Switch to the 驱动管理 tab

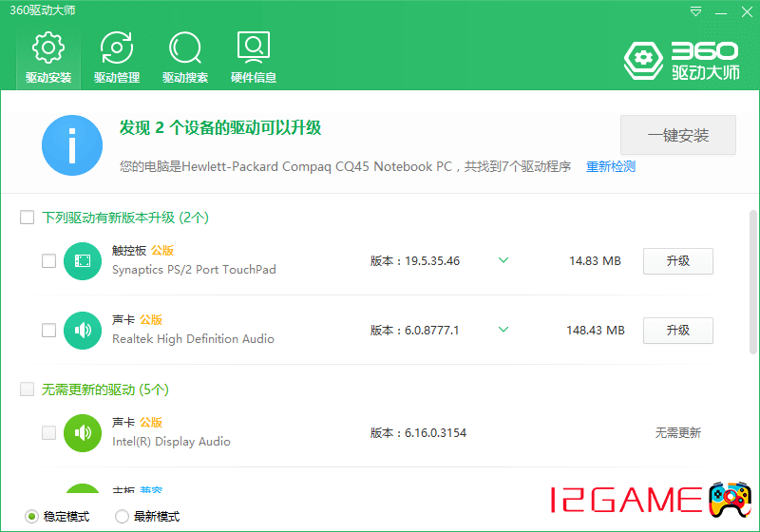[117, 58]
